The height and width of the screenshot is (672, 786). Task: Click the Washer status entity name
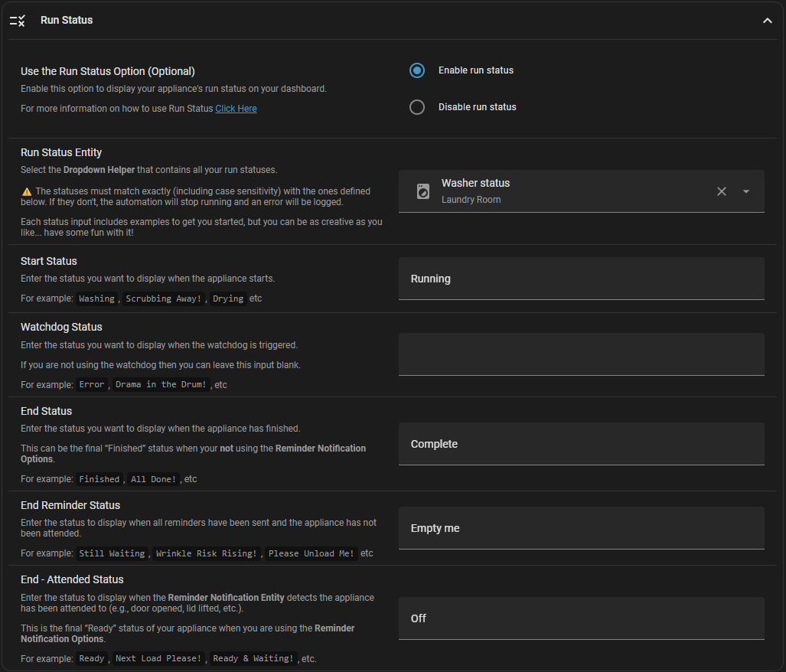tap(475, 184)
